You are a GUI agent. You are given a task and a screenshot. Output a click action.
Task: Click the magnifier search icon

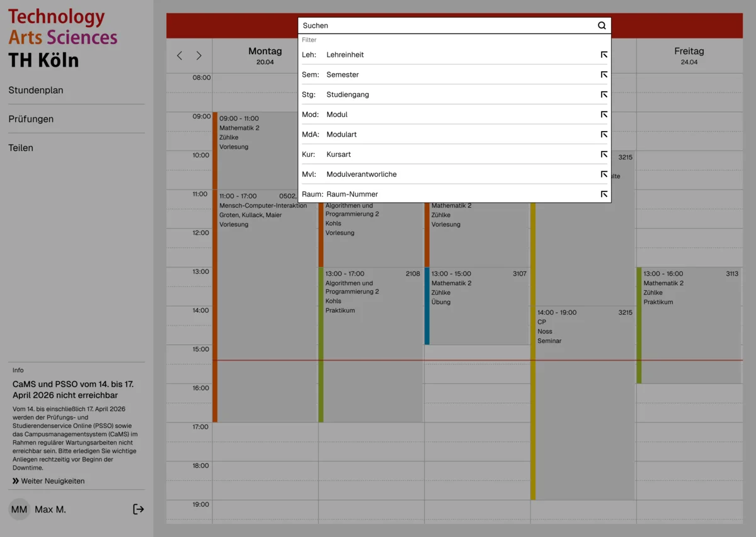[602, 26]
